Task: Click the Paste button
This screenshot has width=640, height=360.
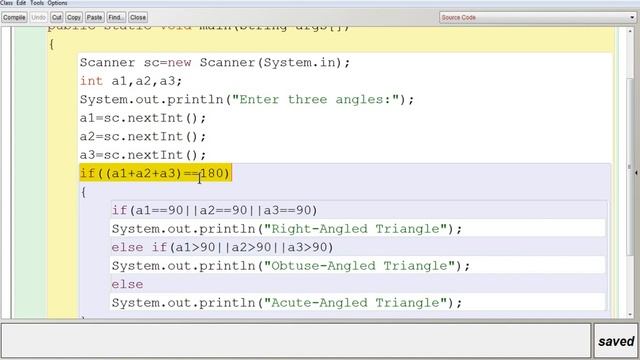Action: 94,18
